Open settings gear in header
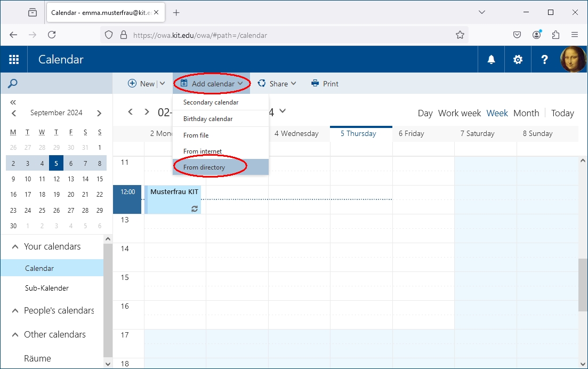 518,60
